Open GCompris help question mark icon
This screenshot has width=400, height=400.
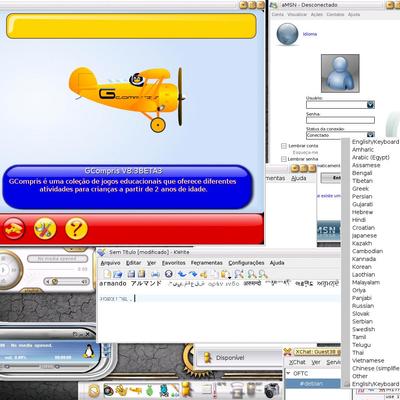(x=76, y=229)
